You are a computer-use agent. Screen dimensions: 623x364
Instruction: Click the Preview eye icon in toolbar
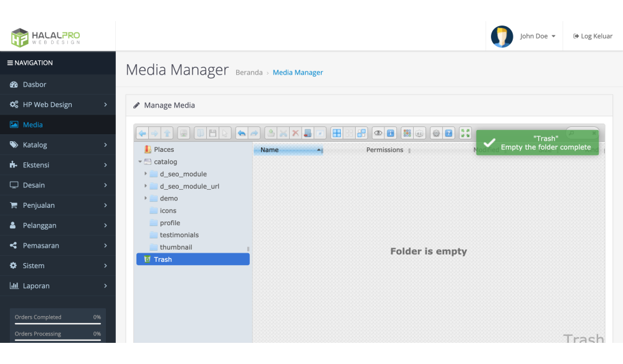pyautogui.click(x=378, y=133)
